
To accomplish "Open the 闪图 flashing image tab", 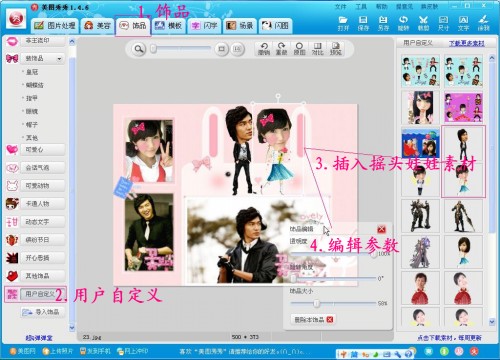I will click(275, 26).
